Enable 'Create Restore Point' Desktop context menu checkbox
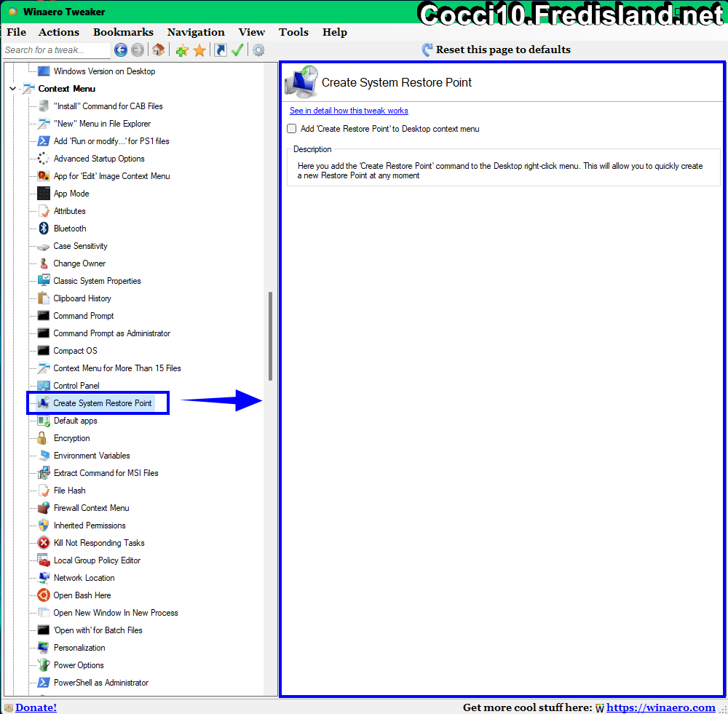728x714 pixels. tap(292, 129)
